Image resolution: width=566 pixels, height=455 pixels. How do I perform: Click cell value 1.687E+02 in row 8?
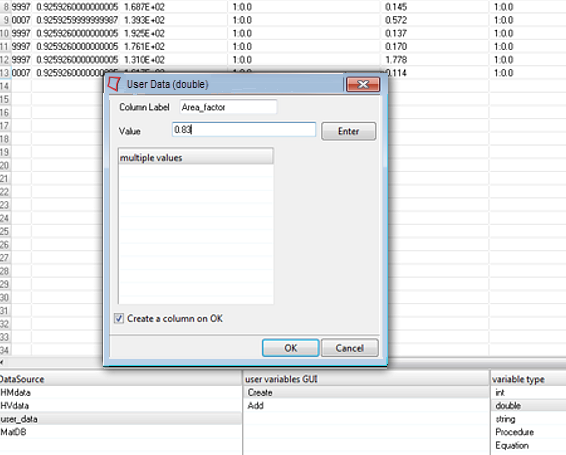pos(144,7)
